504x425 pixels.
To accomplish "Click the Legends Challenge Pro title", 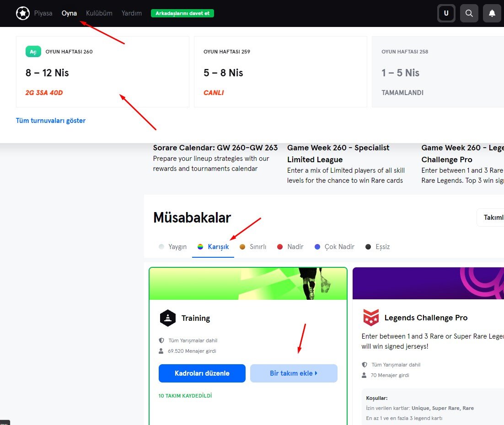I will (x=426, y=318).
